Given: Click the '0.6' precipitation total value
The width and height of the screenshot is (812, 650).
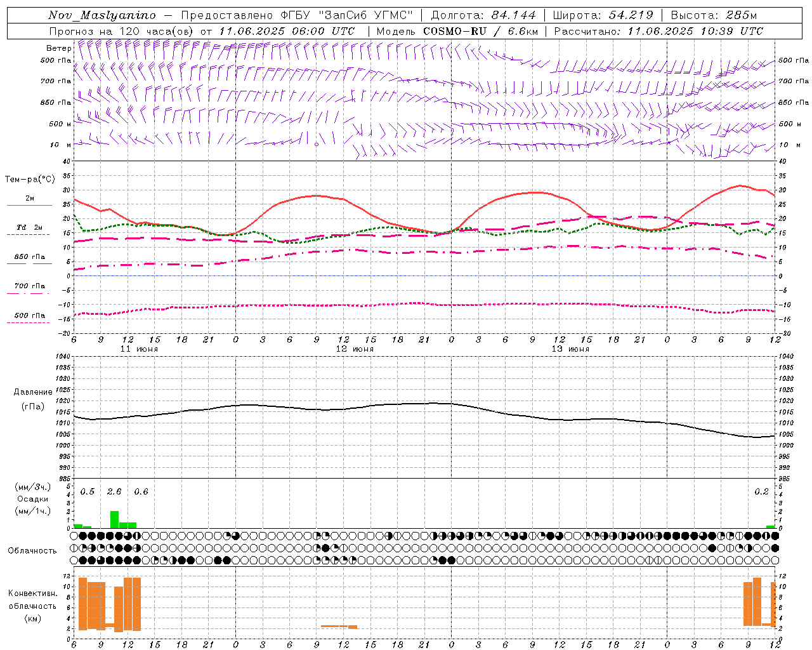Looking at the screenshot, I should pyautogui.click(x=141, y=492).
